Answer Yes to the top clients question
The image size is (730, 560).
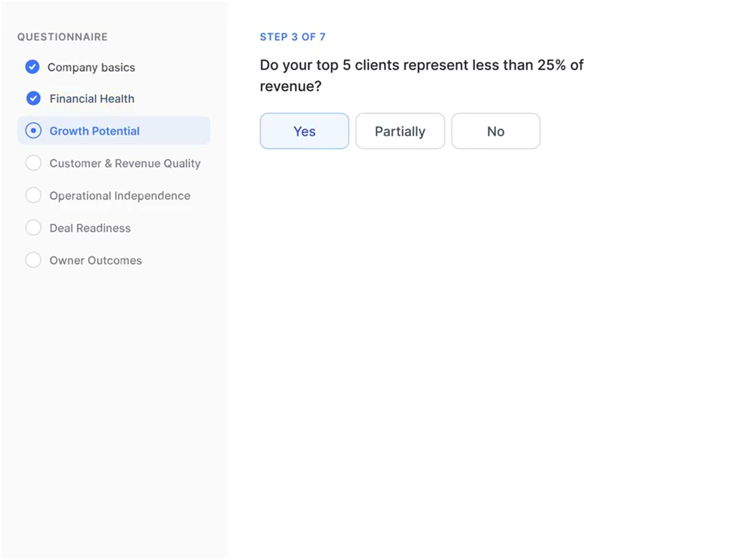[x=305, y=131]
